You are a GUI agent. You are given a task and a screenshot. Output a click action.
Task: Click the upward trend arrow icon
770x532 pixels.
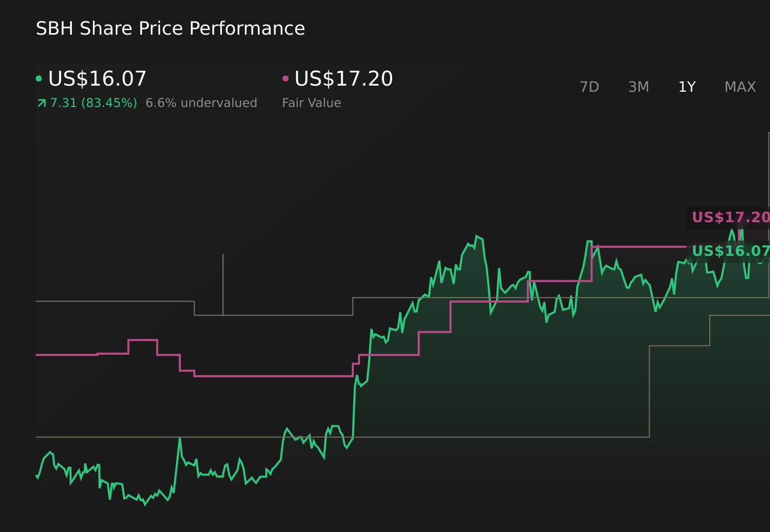coord(41,102)
